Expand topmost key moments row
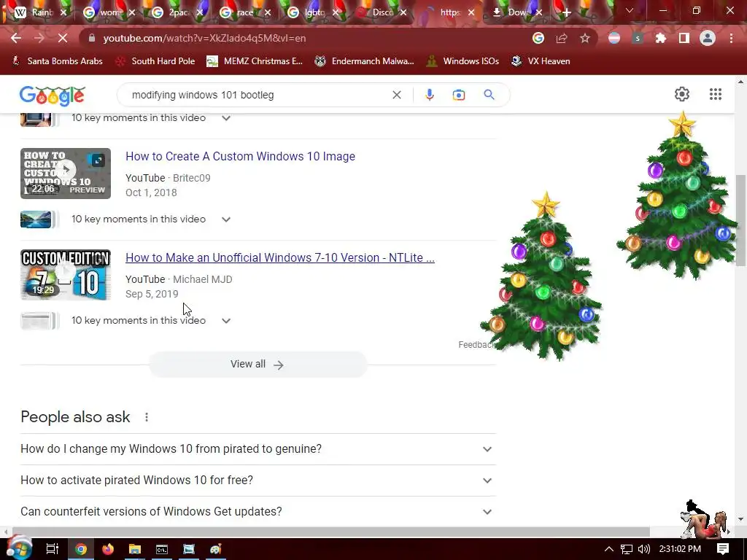The height and width of the screenshot is (560, 747). click(x=226, y=118)
